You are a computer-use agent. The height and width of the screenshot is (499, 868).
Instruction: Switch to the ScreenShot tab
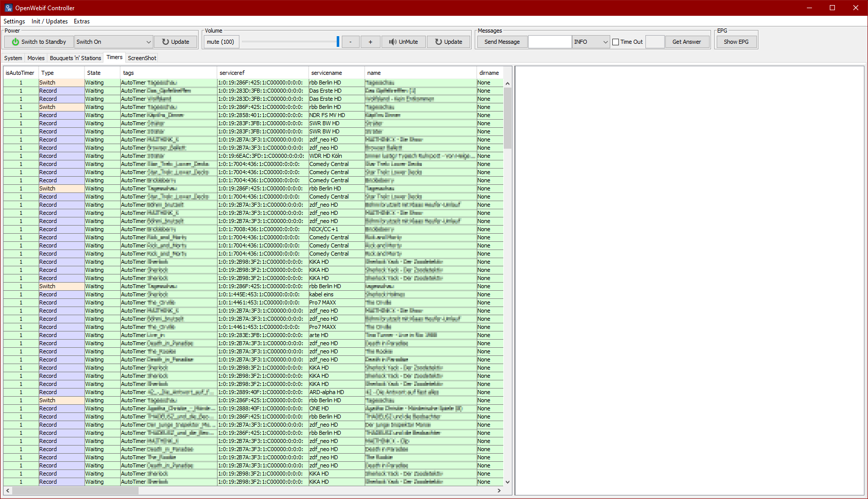pos(142,58)
